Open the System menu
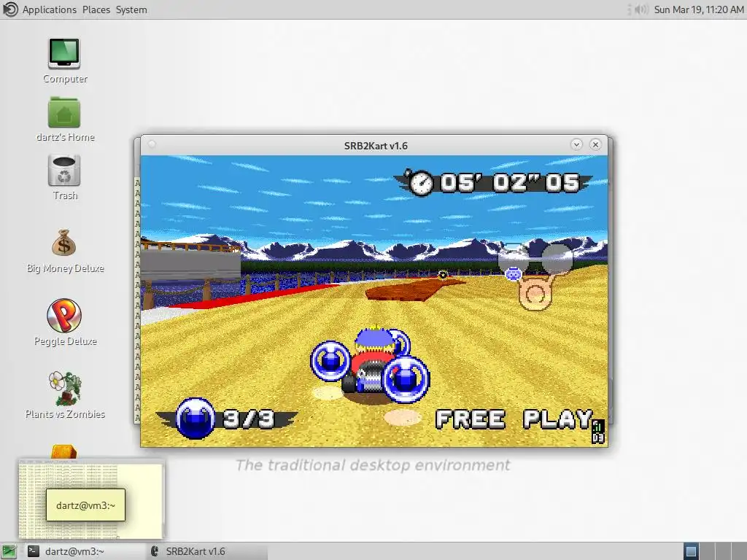747x560 pixels. tap(131, 9)
